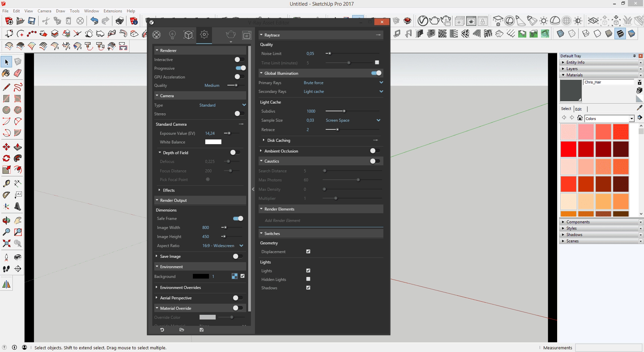Click Add Render Element

282,221
